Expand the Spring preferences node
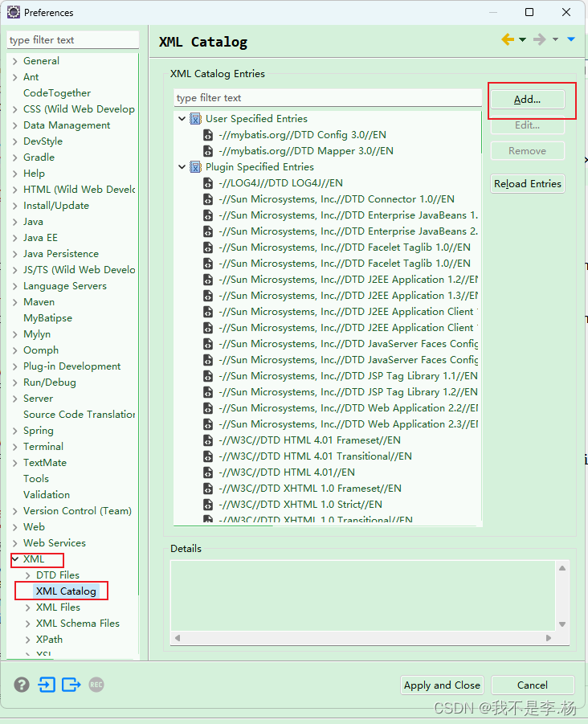The width and height of the screenshot is (588, 724). (14, 431)
